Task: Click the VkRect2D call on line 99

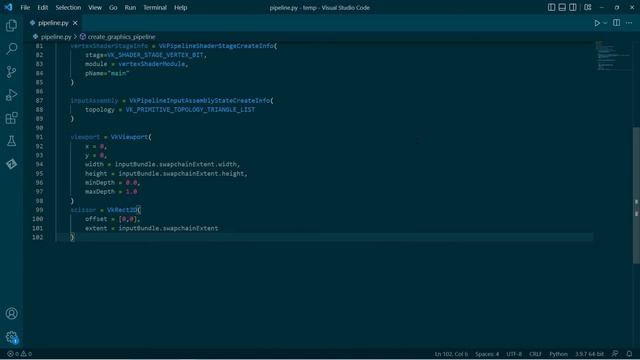Action: click(x=122, y=210)
